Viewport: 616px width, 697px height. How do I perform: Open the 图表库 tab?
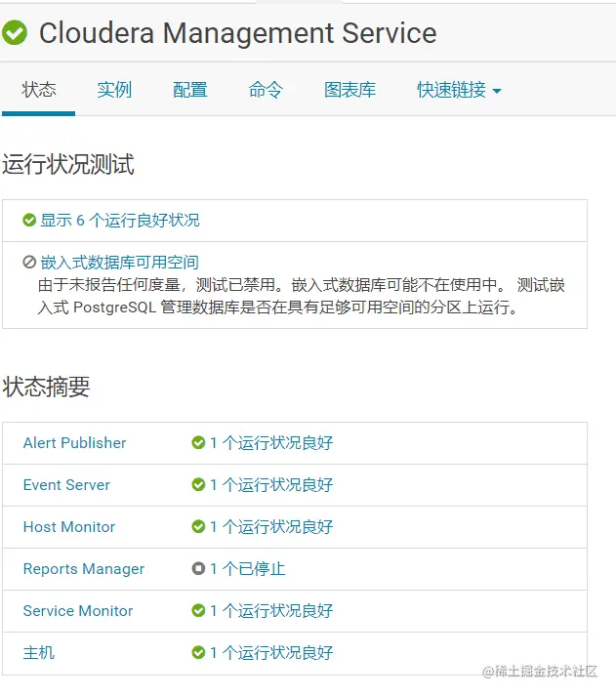tap(349, 90)
